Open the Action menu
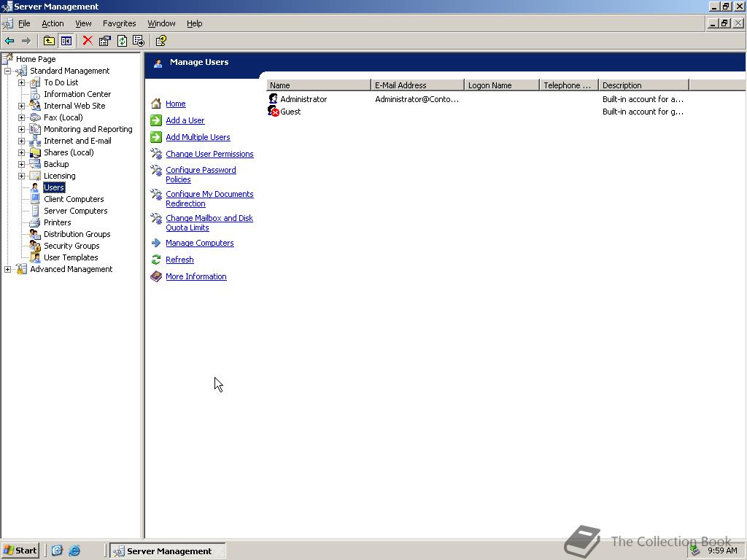 click(53, 23)
